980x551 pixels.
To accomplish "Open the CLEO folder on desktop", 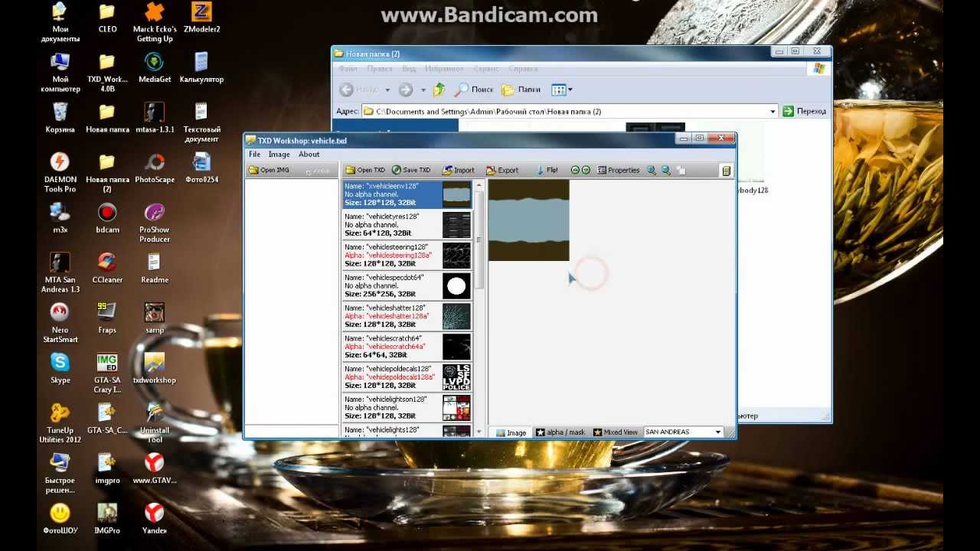I will point(107,18).
